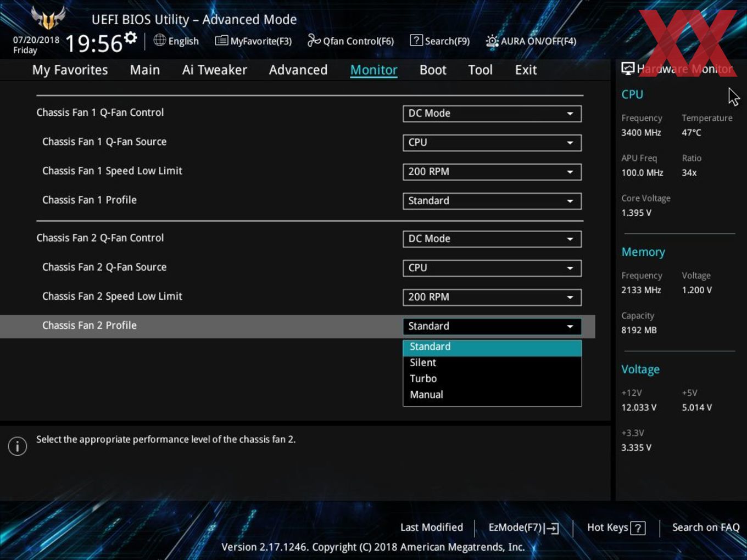This screenshot has width=747, height=560.
Task: Click the CPU Ratio value 34x
Action: (x=689, y=173)
